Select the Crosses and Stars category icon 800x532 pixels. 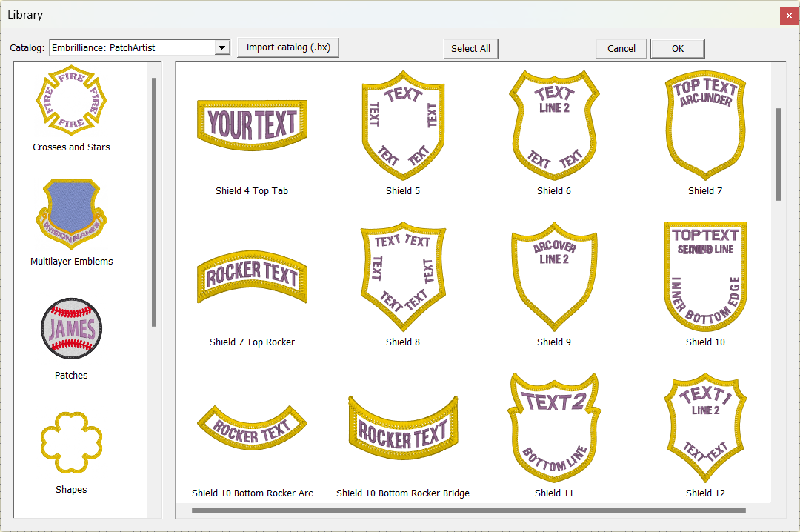pos(71,100)
